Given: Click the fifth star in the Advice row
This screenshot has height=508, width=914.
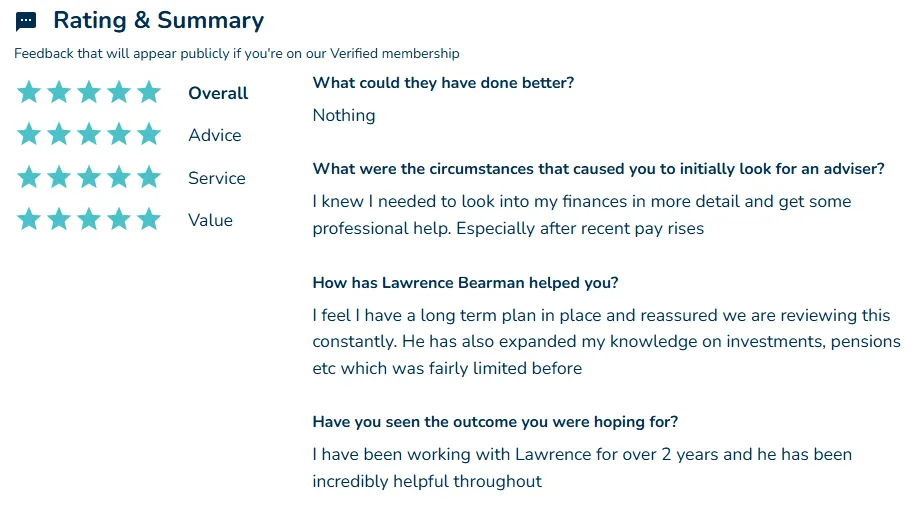Looking at the screenshot, I should pyautogui.click(x=149, y=134).
